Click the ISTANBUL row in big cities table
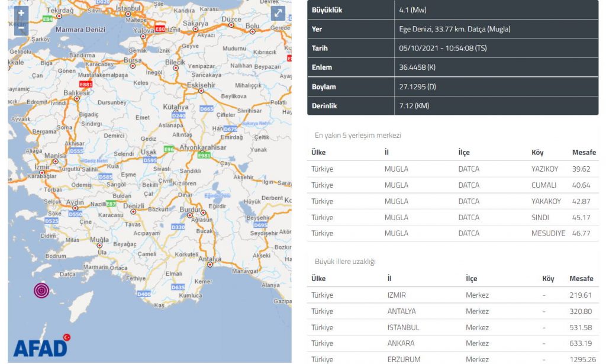606x364 pixels. (x=453, y=327)
